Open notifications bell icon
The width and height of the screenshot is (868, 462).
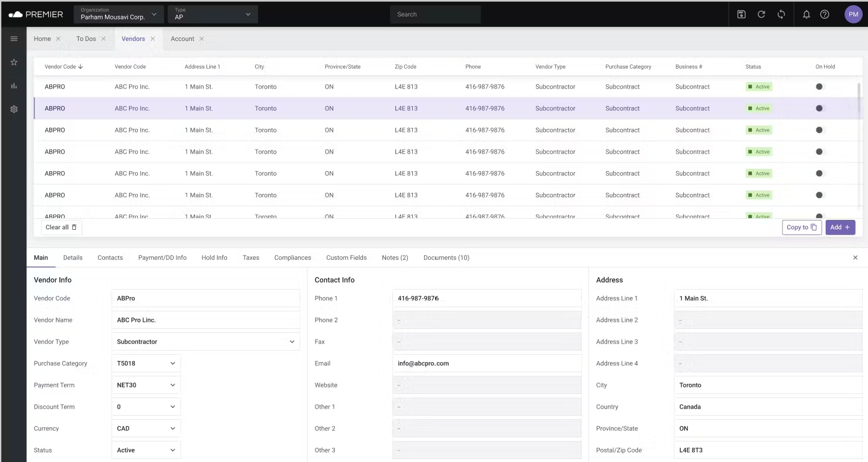coord(806,14)
